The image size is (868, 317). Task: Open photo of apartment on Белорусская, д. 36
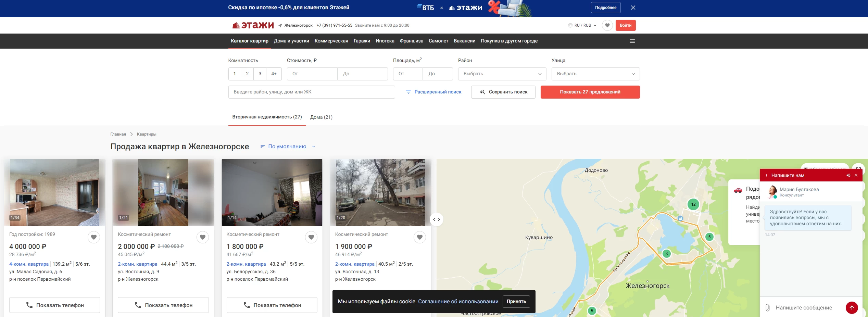[x=272, y=192]
